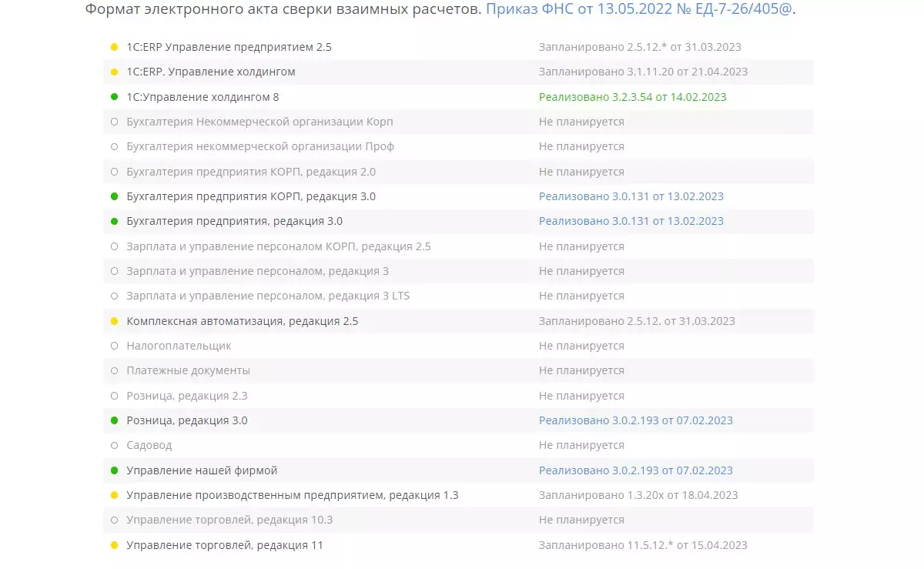
Task: Open link Реализовано 3.0.2.193 for Управление нашей фирмой
Action: pos(636,470)
